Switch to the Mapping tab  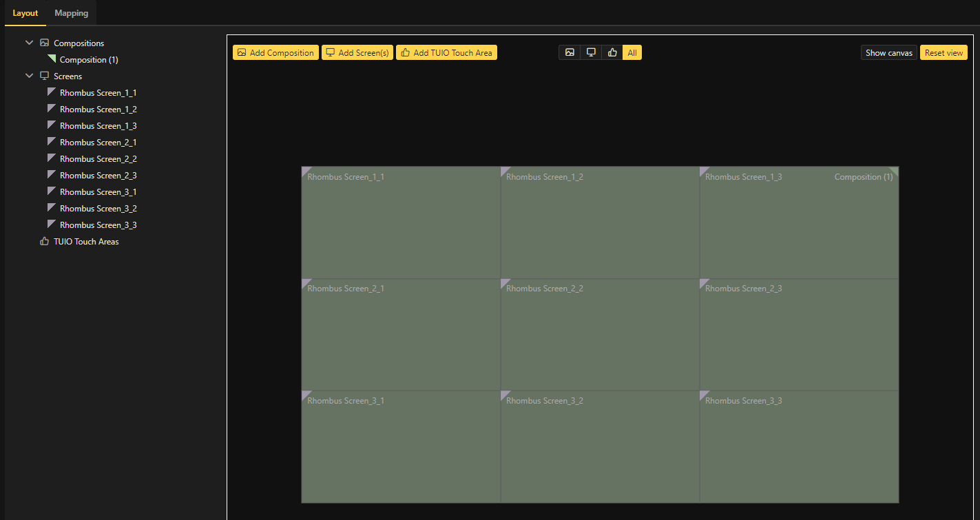coord(72,13)
